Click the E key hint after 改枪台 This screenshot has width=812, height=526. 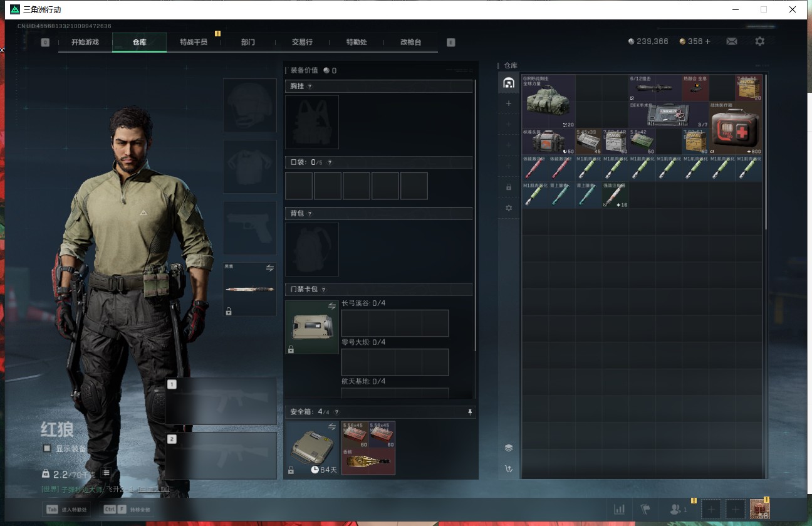[450, 43]
